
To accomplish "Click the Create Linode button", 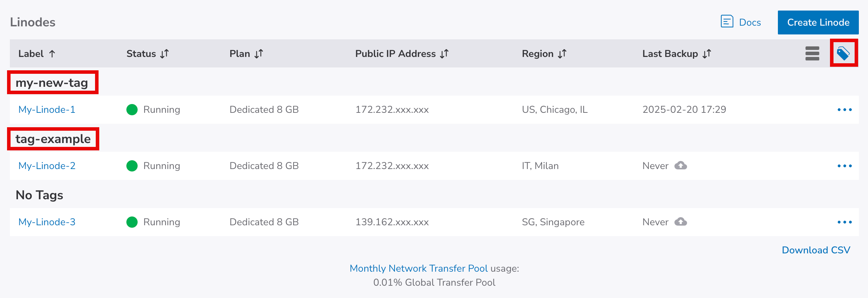I will coord(818,22).
